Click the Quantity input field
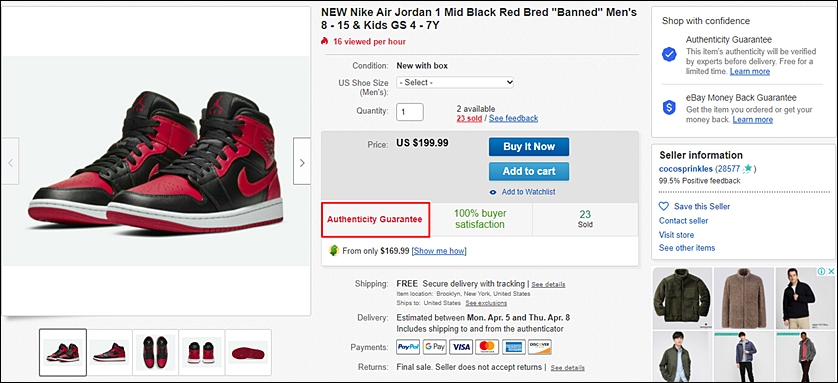Screen dimensions: 838x383 tap(410, 112)
